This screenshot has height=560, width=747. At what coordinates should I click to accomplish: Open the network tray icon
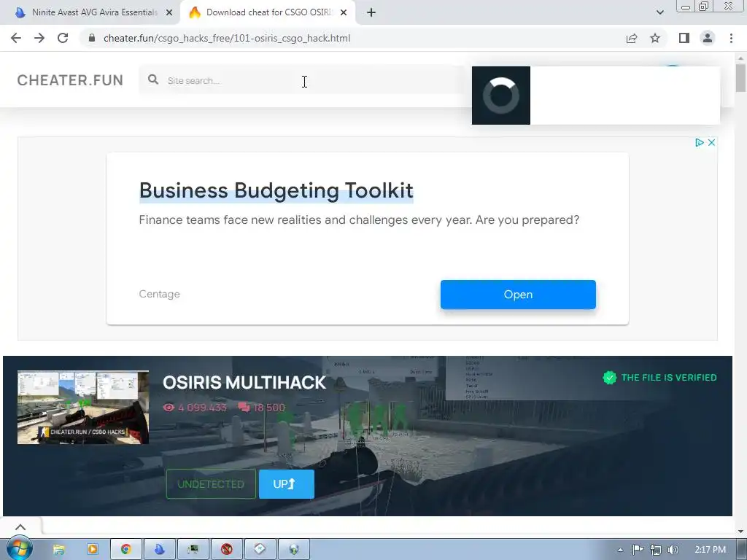pyautogui.click(x=656, y=550)
